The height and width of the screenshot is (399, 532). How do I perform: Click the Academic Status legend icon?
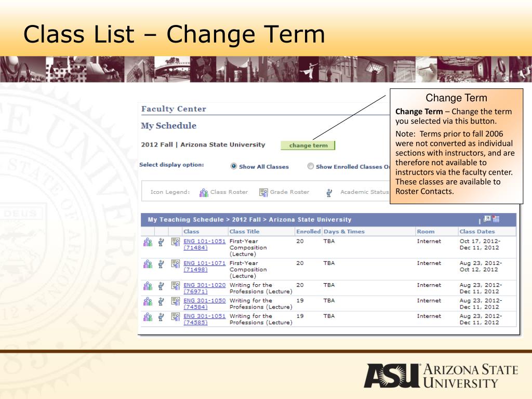329,193
